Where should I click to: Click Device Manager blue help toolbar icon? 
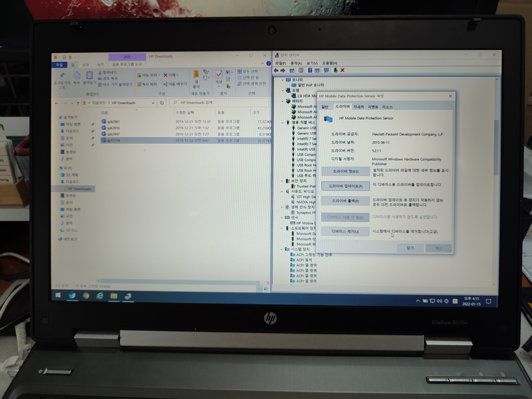pos(310,71)
